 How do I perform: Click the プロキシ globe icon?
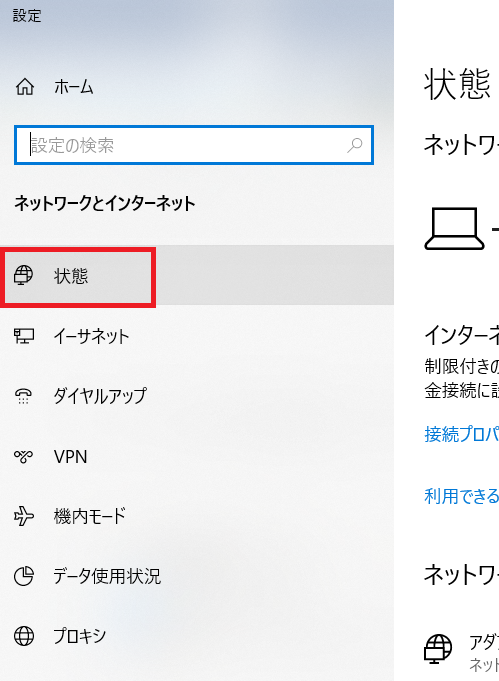23,636
